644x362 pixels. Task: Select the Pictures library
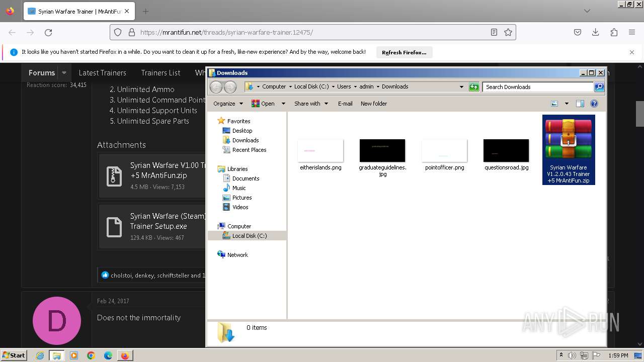click(x=242, y=198)
